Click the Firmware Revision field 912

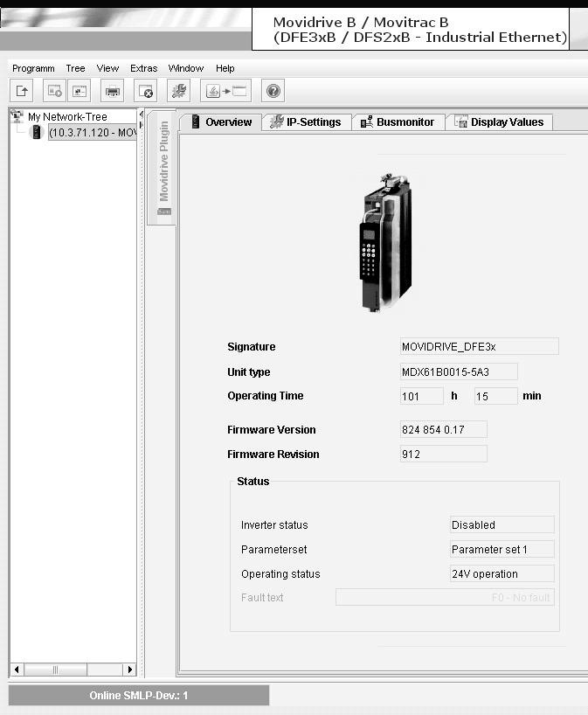(444, 455)
